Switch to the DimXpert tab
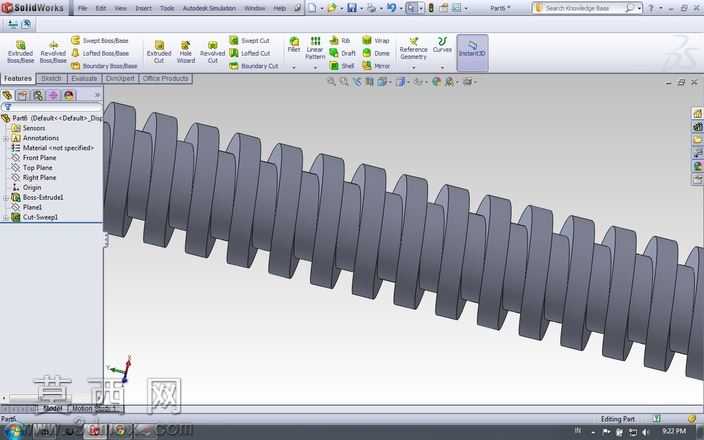Viewport: 704px width, 440px height. click(x=120, y=79)
